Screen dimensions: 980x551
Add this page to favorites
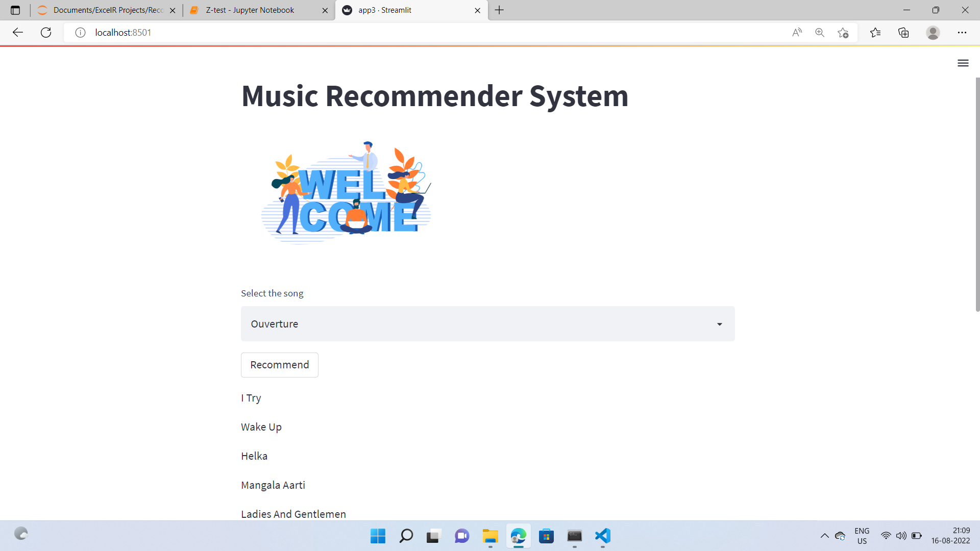843,32
